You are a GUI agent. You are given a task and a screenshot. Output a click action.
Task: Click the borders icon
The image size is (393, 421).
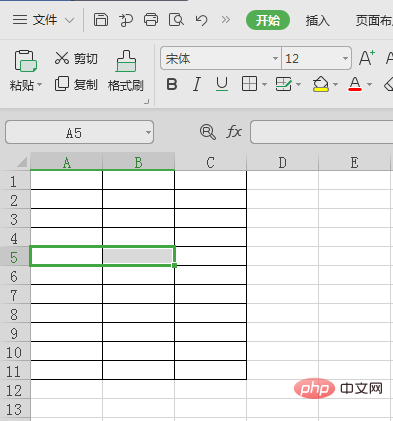pyautogui.click(x=249, y=84)
